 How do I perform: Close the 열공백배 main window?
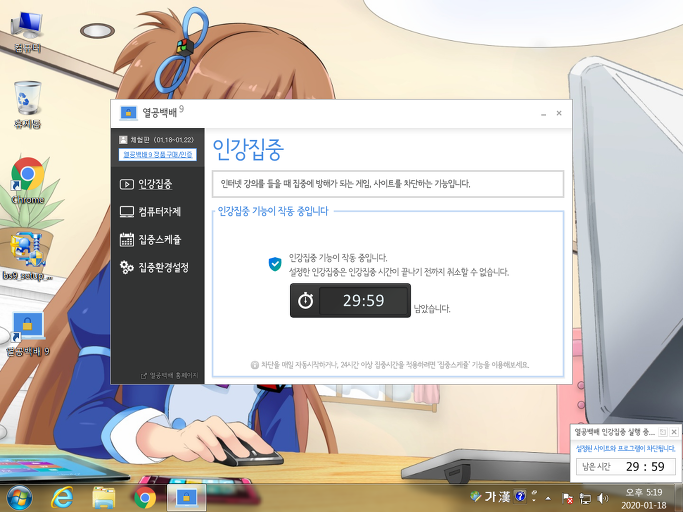pyautogui.click(x=559, y=113)
